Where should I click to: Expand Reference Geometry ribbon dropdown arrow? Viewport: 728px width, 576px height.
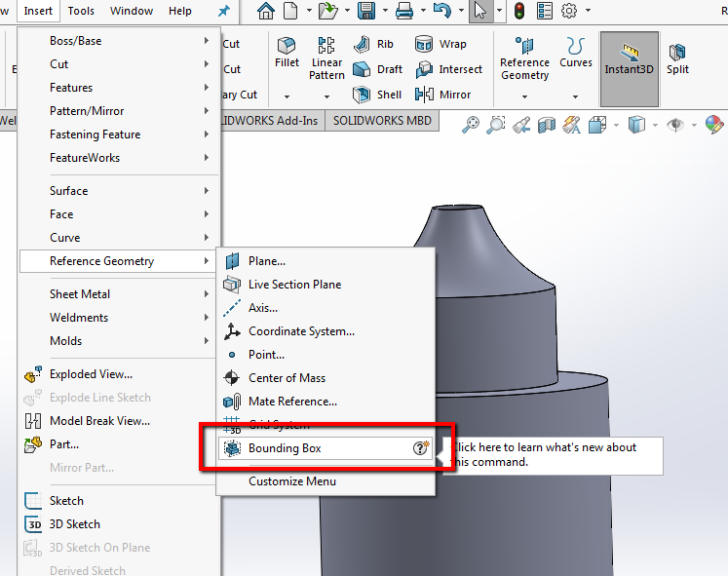pos(524,96)
